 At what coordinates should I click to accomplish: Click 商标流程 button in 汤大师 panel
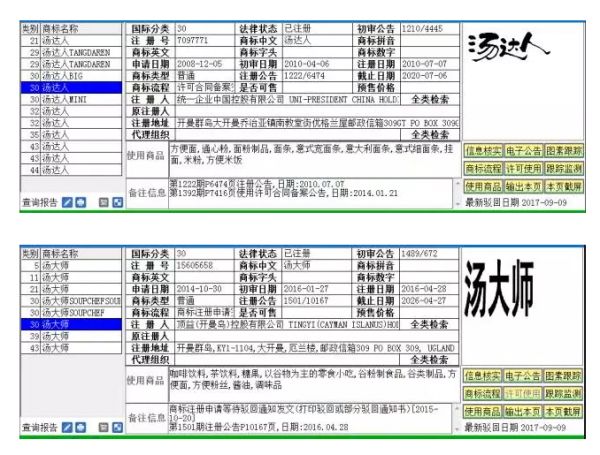coord(482,393)
